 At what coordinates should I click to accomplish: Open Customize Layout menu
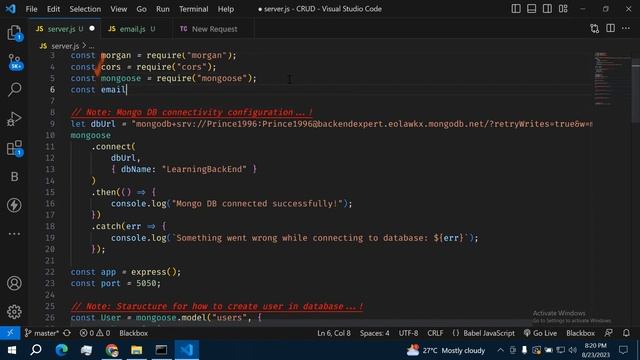(x=563, y=9)
